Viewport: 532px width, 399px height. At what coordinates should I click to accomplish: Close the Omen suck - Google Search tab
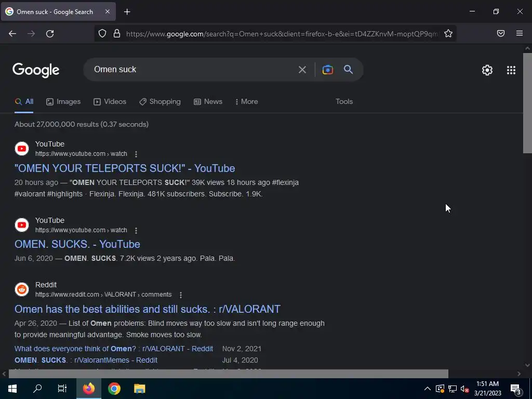tap(107, 11)
